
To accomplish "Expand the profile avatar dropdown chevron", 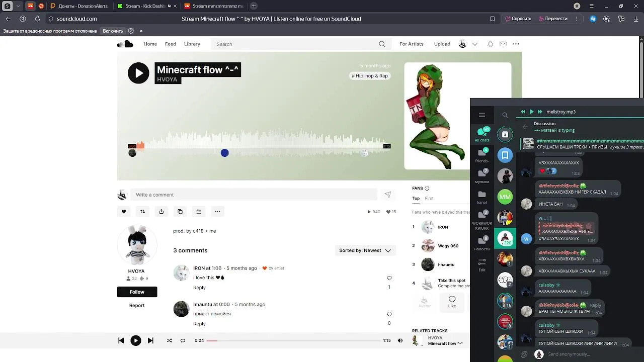I will pos(475,44).
